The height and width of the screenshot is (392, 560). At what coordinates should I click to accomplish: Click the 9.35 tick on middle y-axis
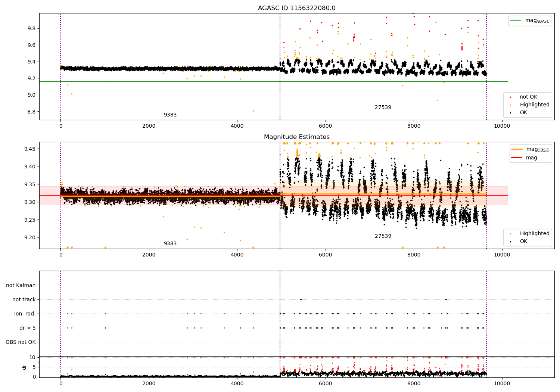pos(30,185)
